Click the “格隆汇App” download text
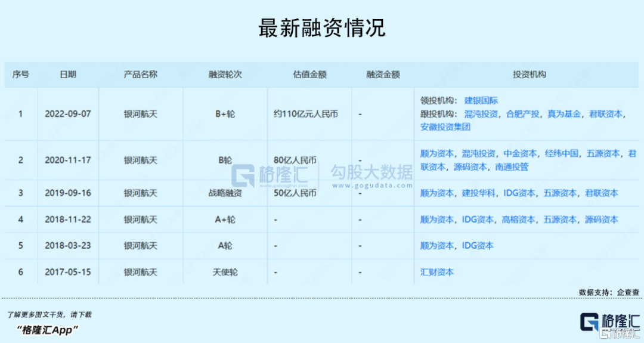 point(47,329)
